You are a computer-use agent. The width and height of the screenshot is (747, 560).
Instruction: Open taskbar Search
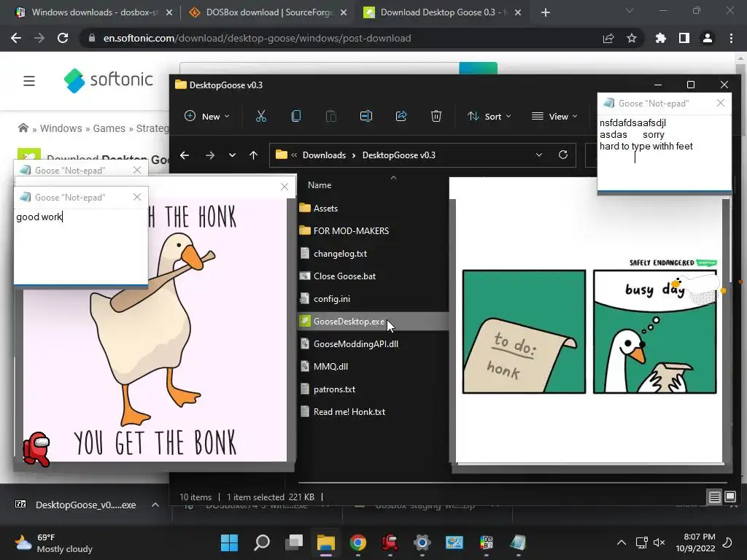[262, 542]
